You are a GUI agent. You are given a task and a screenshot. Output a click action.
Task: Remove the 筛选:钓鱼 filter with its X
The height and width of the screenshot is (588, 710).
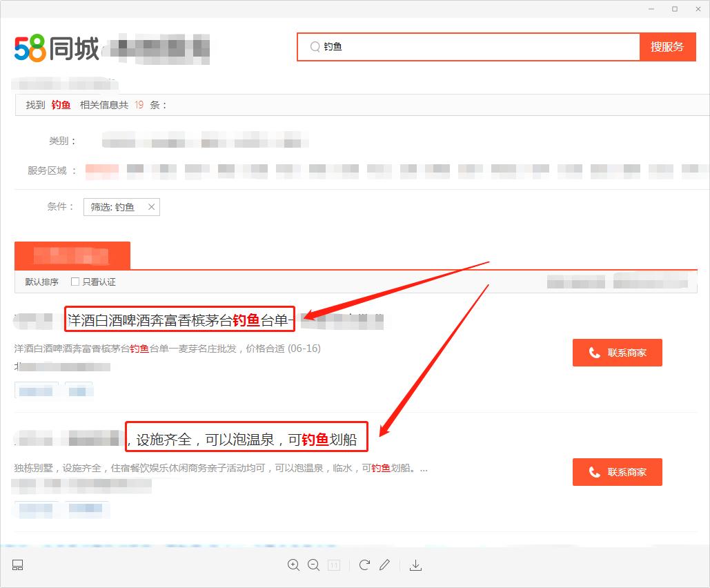151,206
